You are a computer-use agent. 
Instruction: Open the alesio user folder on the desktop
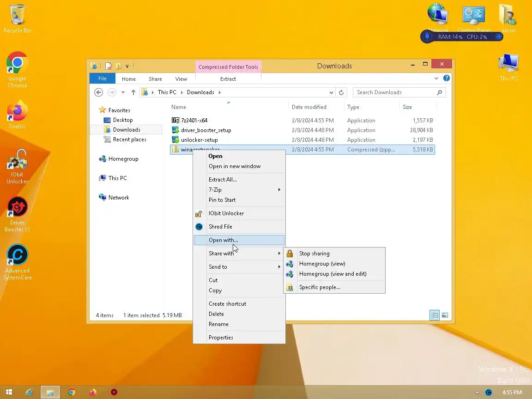click(508, 17)
